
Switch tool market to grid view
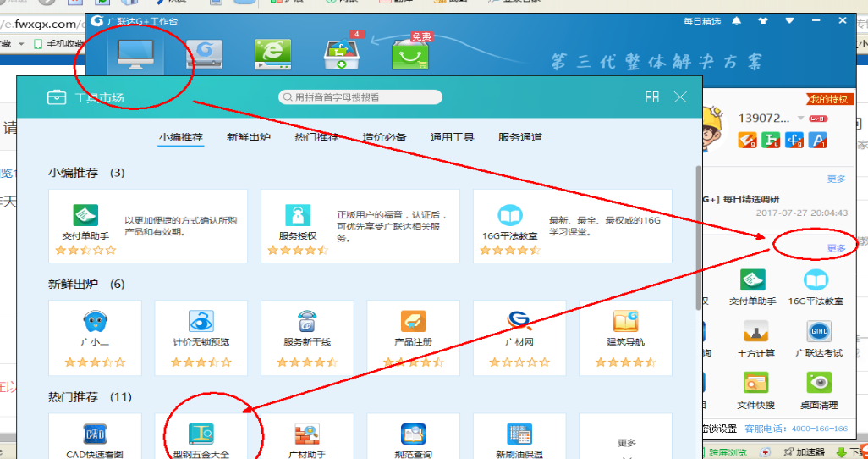click(x=652, y=97)
